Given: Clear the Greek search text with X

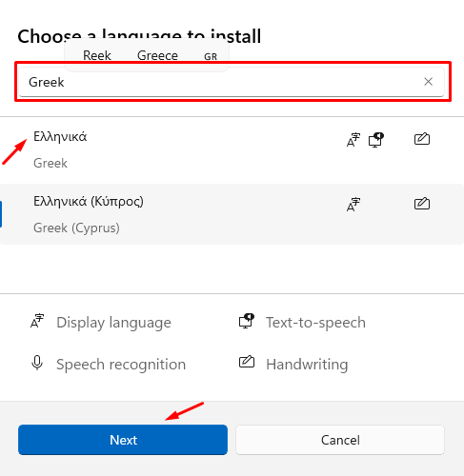Looking at the screenshot, I should pyautogui.click(x=428, y=82).
